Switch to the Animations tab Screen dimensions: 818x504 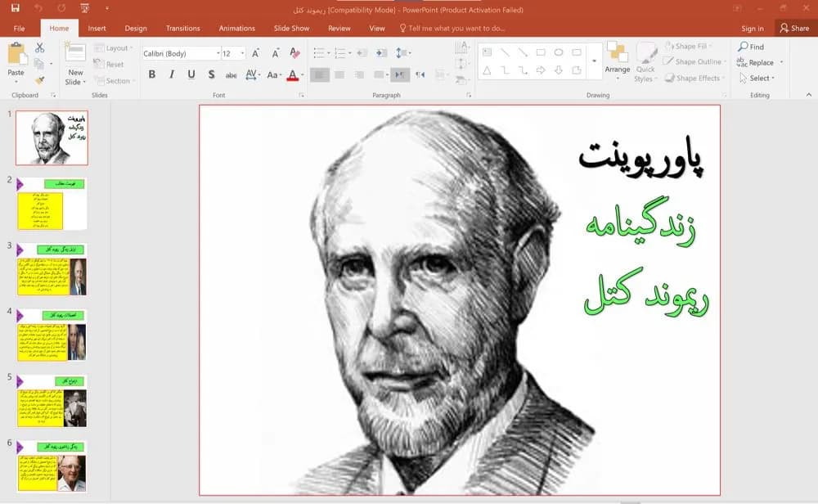point(237,28)
